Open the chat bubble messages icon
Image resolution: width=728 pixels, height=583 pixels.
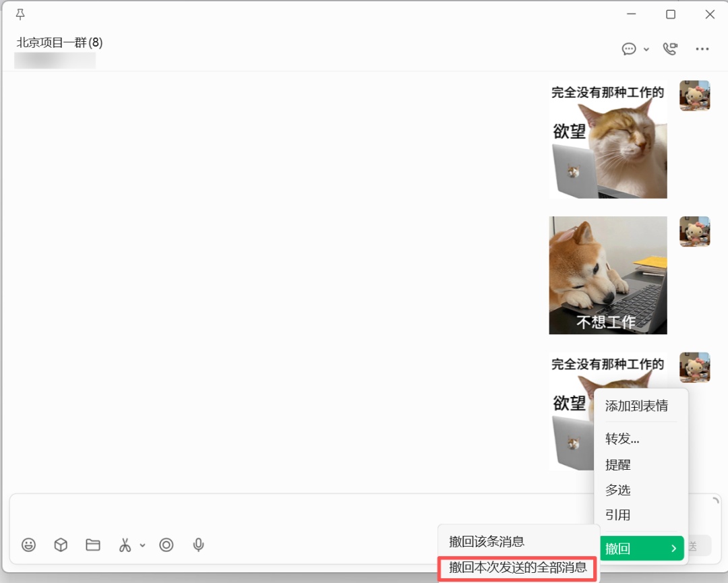pos(629,49)
